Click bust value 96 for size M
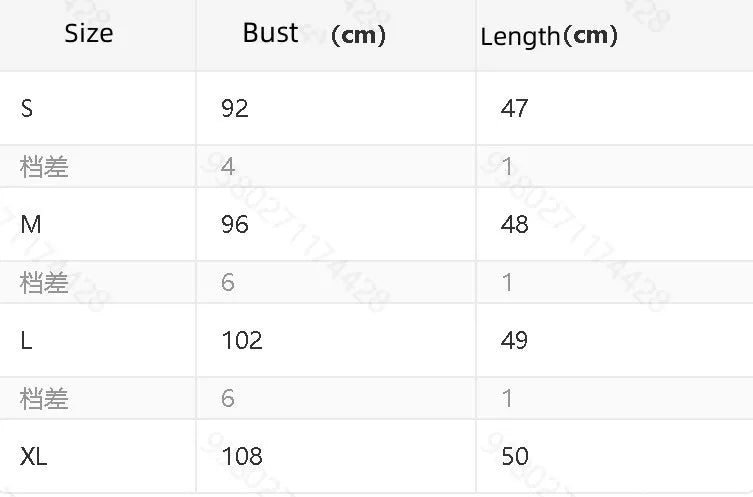 click(235, 224)
